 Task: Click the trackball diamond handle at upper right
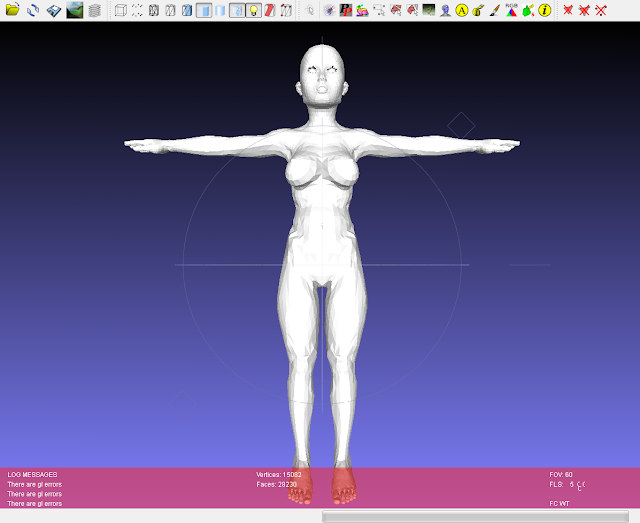click(461, 126)
